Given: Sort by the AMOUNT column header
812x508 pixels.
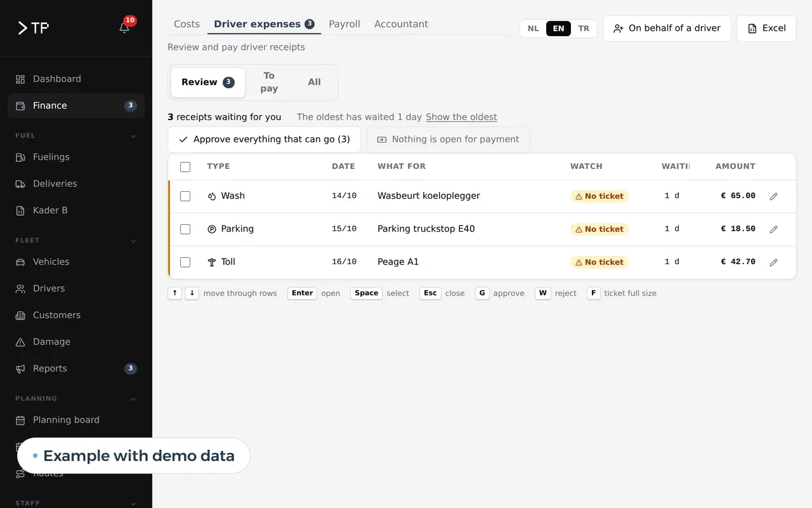Looking at the screenshot, I should pyautogui.click(x=735, y=166).
